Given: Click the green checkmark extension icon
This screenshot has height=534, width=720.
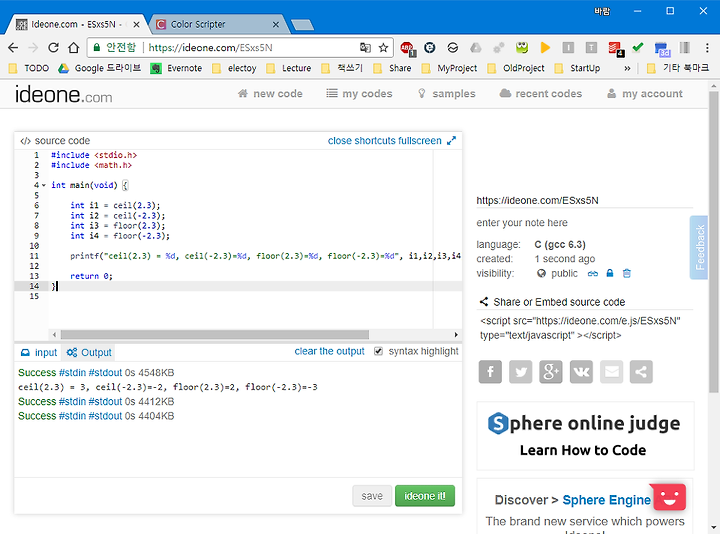Looking at the screenshot, I should pos(637,47).
